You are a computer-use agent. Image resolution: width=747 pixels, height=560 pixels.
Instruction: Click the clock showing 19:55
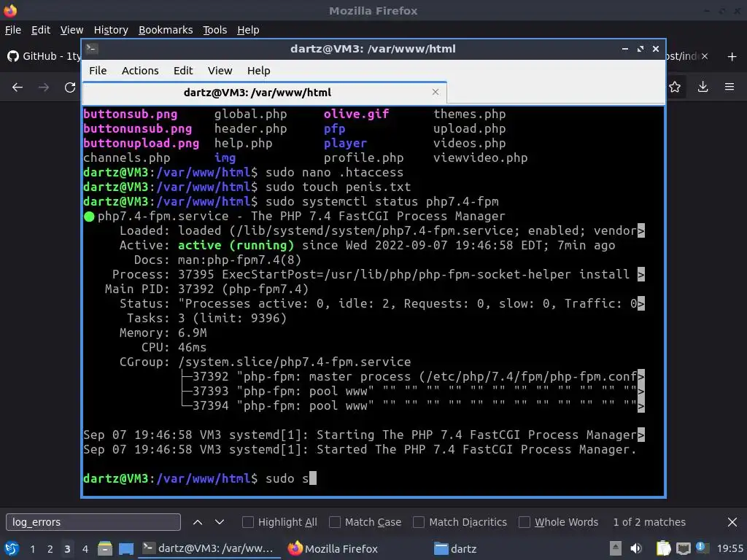(729, 548)
